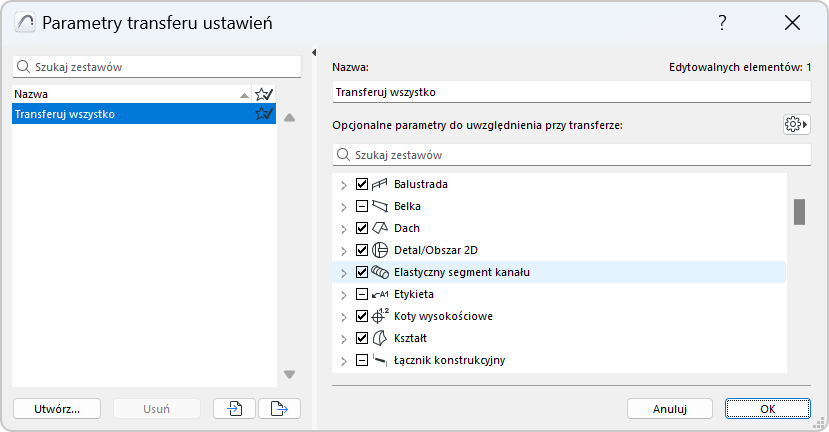The height and width of the screenshot is (432, 829).
Task: Click the Detal/Obszar 2D icon
Action: [x=380, y=250]
